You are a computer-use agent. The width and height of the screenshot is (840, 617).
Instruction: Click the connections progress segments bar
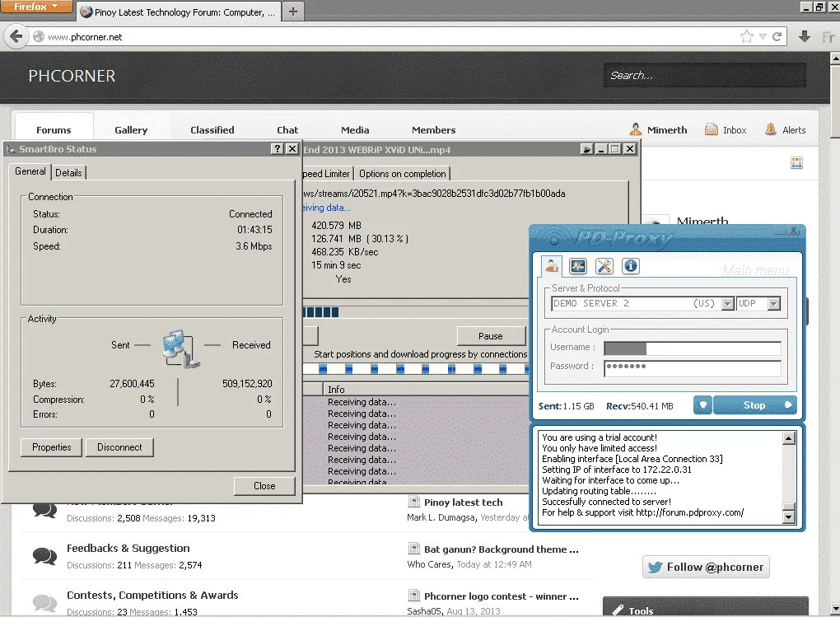(x=416, y=369)
